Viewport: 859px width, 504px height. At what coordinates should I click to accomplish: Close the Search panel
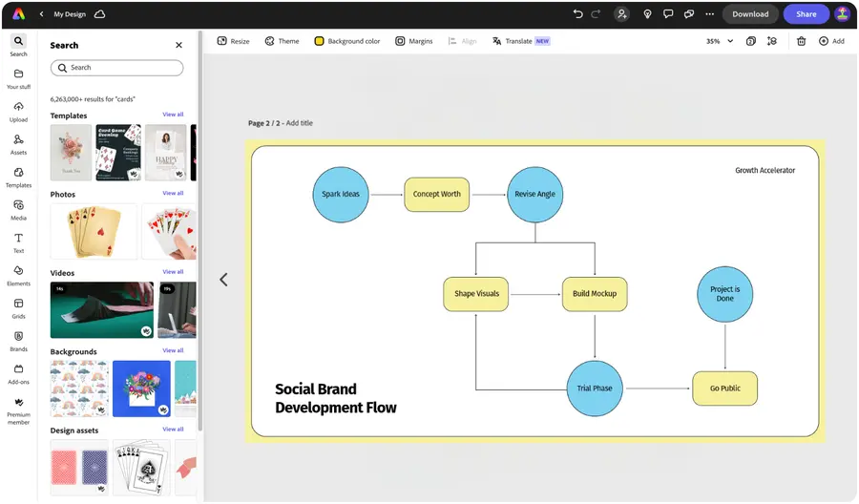(x=178, y=46)
